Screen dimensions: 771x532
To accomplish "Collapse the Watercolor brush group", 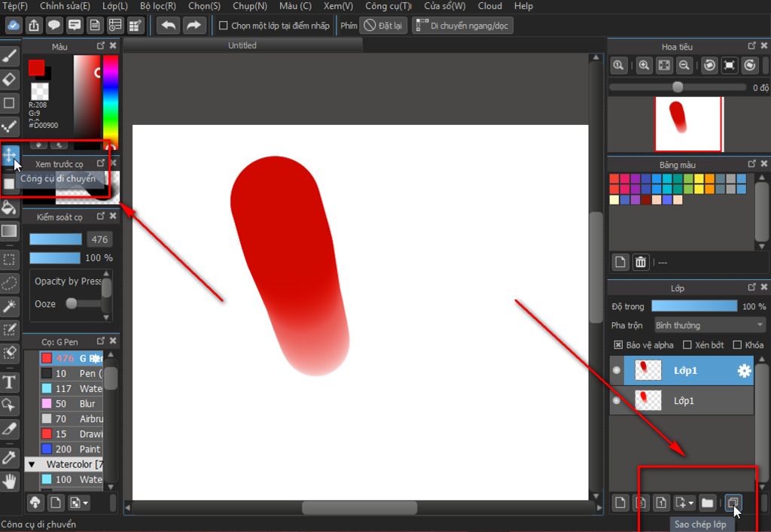I will (x=32, y=464).
